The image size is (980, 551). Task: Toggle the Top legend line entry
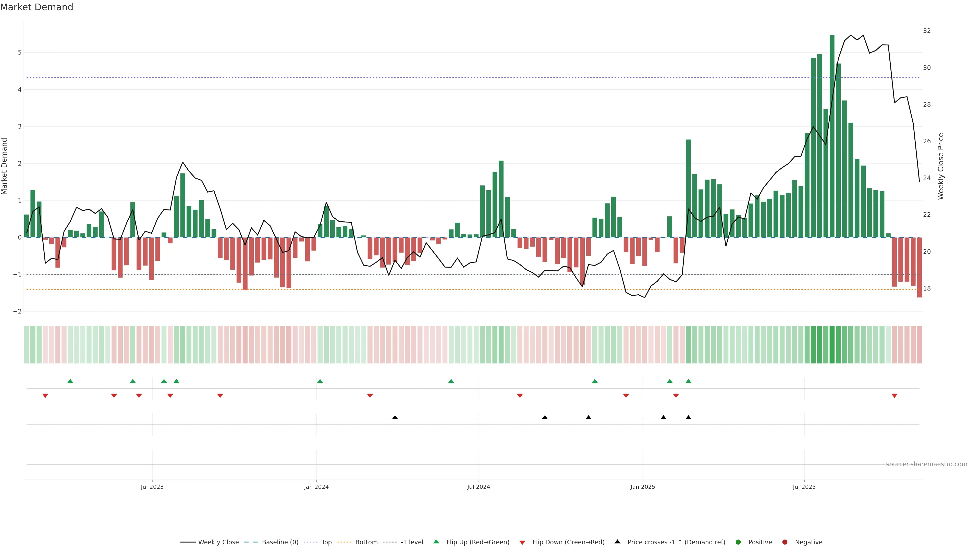click(x=326, y=542)
